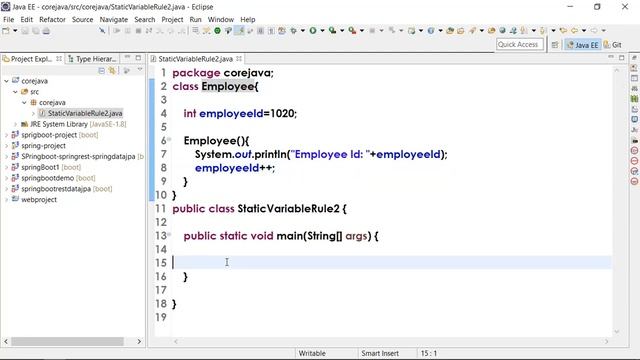The image size is (640, 360).
Task: Open the File menu
Action: click(x=8, y=20)
